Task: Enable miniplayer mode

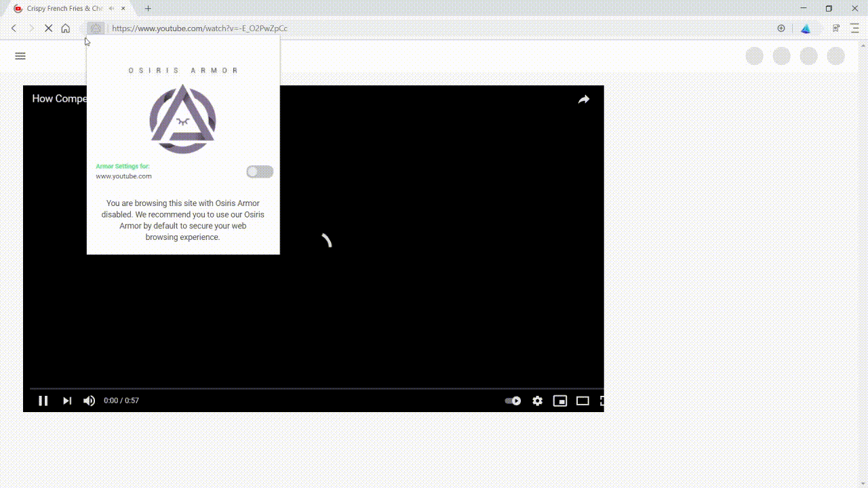Action: point(560,401)
